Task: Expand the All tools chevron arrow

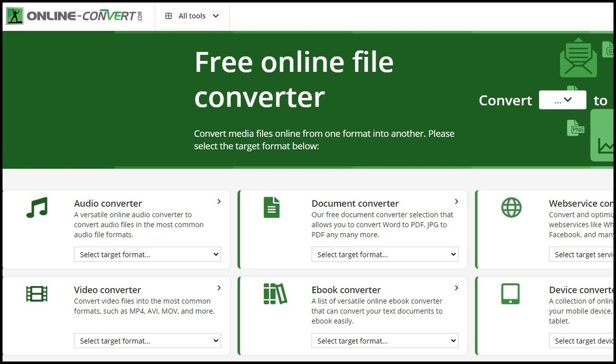Action: (216, 16)
